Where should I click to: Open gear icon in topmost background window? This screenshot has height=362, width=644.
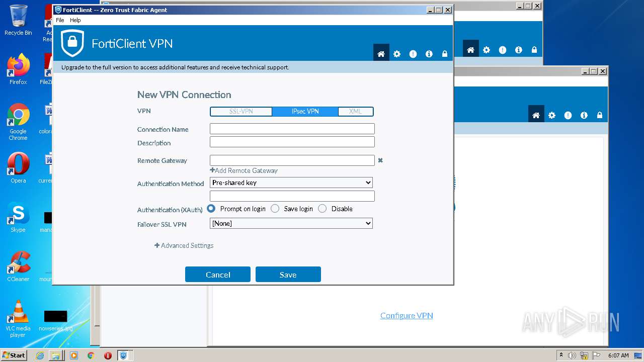pyautogui.click(x=487, y=50)
